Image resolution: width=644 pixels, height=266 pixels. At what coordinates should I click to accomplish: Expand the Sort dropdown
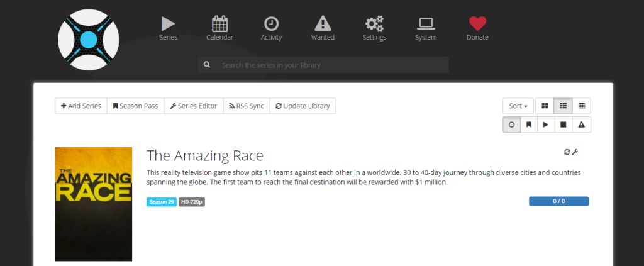(x=518, y=106)
